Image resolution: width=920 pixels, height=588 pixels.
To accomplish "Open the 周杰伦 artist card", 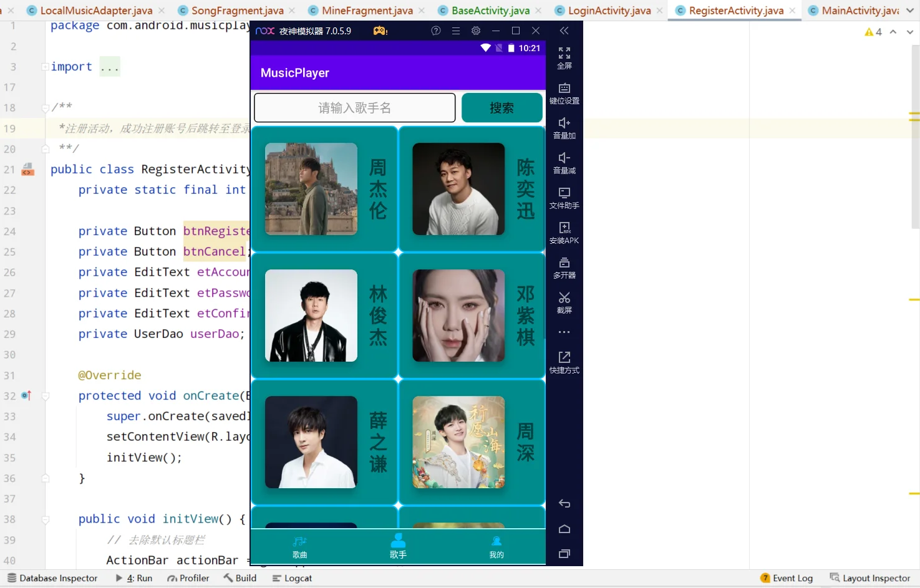I will click(x=324, y=189).
